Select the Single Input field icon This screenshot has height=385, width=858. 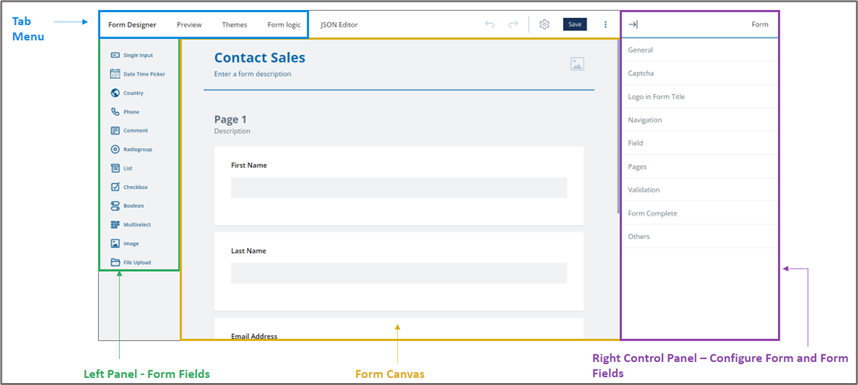coord(115,55)
